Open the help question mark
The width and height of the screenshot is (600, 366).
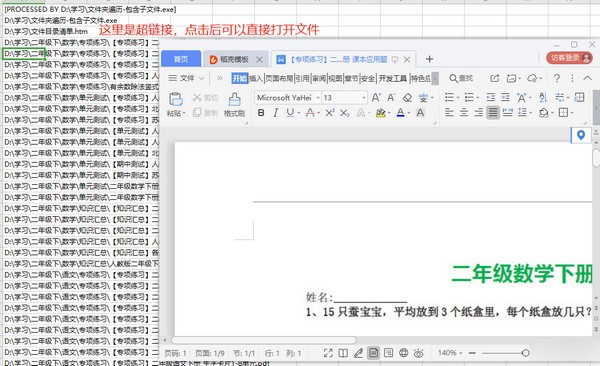(557, 78)
